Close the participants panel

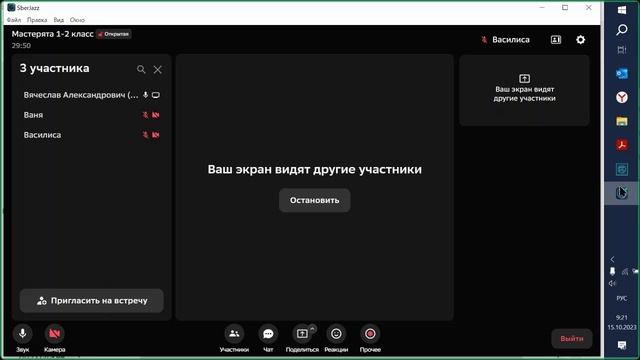[158, 69]
